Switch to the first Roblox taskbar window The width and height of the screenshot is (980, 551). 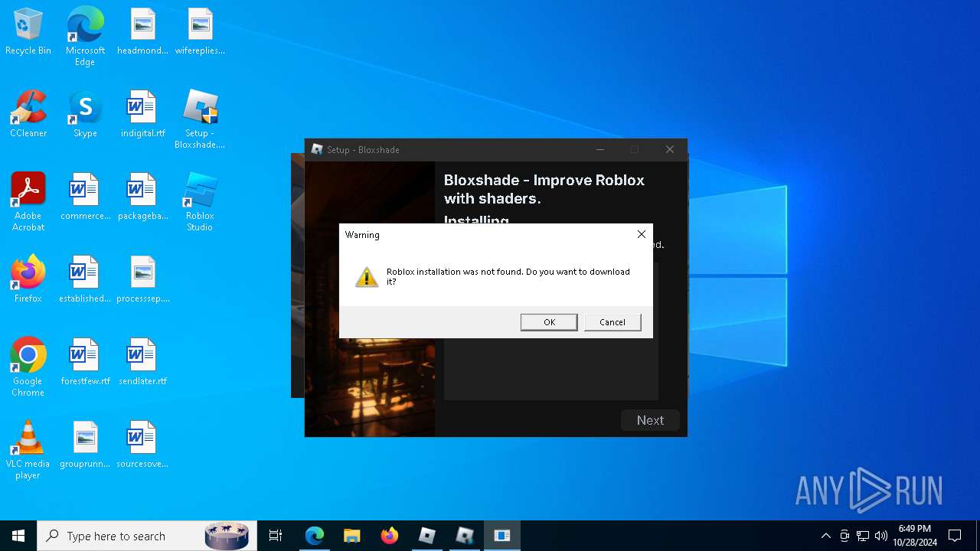(426, 536)
